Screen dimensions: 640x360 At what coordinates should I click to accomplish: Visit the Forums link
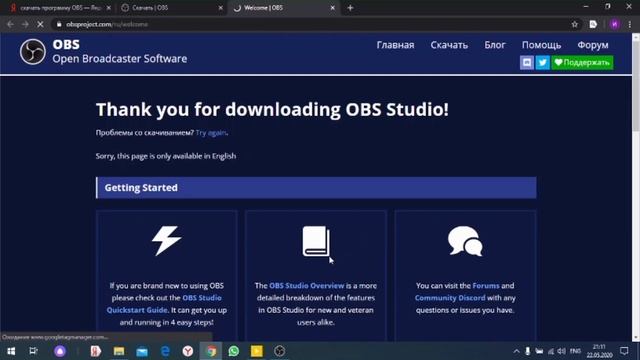(x=486, y=286)
